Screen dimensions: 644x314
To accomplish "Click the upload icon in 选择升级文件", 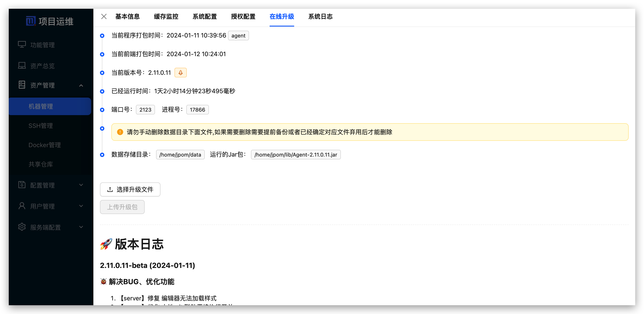I will (110, 189).
